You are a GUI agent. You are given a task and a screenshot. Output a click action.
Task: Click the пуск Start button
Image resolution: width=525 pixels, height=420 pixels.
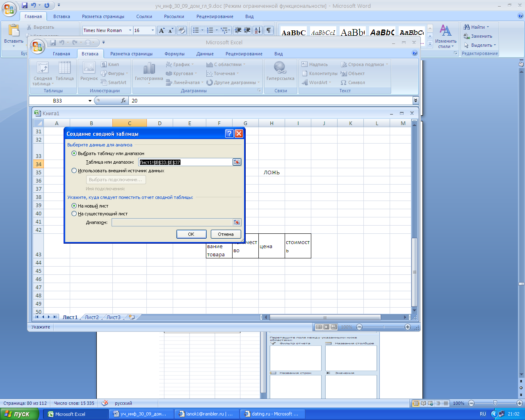pyautogui.click(x=19, y=414)
